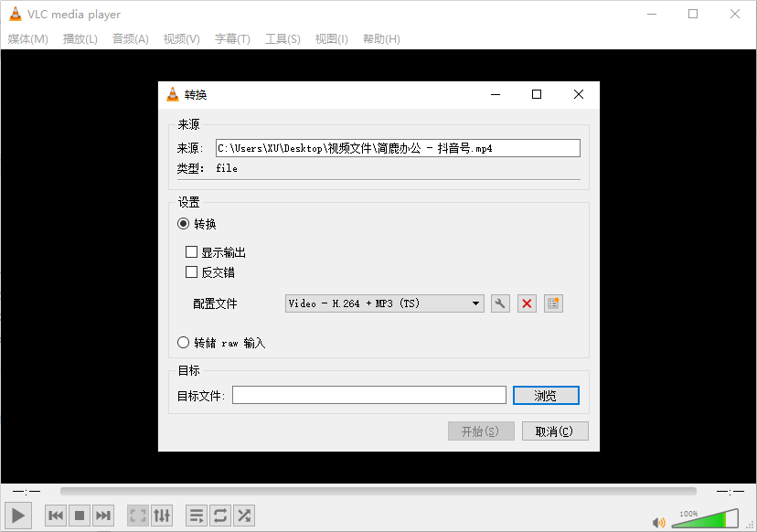Enable the 显示输出 checkbox
Viewport: 757px width, 532px height.
pyautogui.click(x=192, y=251)
